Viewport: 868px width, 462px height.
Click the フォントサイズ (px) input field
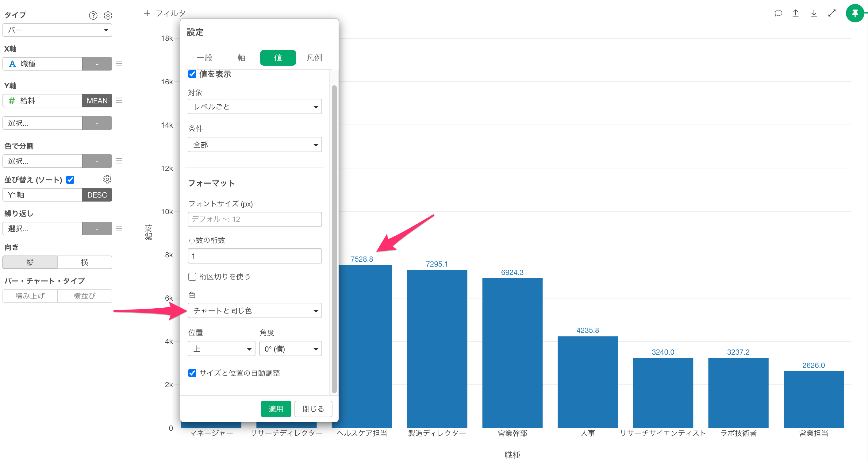255,219
